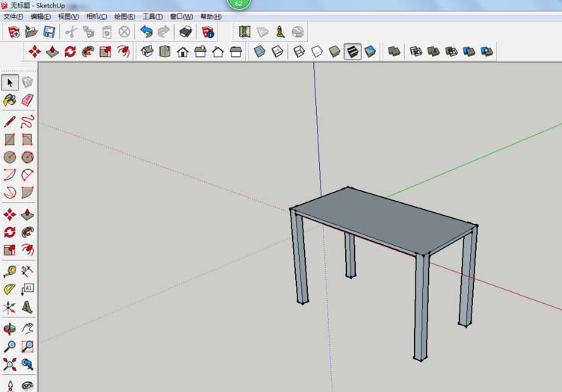Switch to the Iso view icon
The image size is (562, 392).
pyautogui.click(x=147, y=52)
